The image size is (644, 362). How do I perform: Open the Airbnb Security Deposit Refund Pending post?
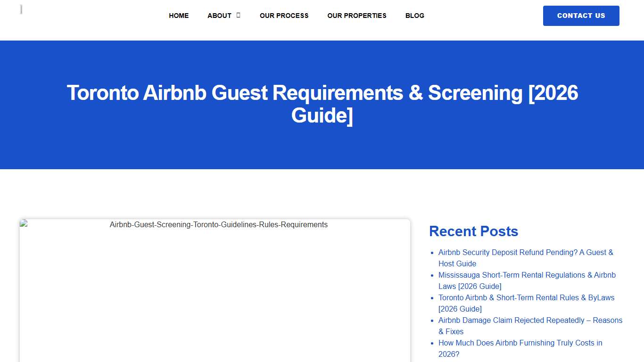(526, 258)
